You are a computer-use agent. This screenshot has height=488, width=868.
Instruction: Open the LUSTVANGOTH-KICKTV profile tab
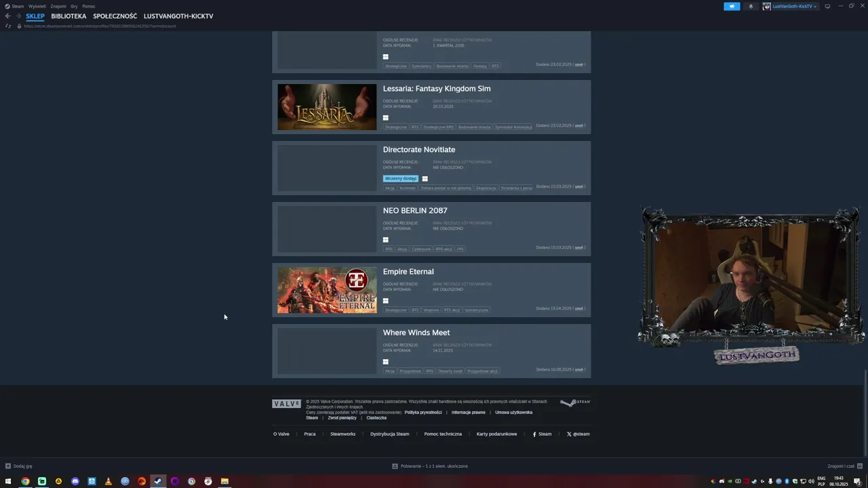click(x=178, y=16)
